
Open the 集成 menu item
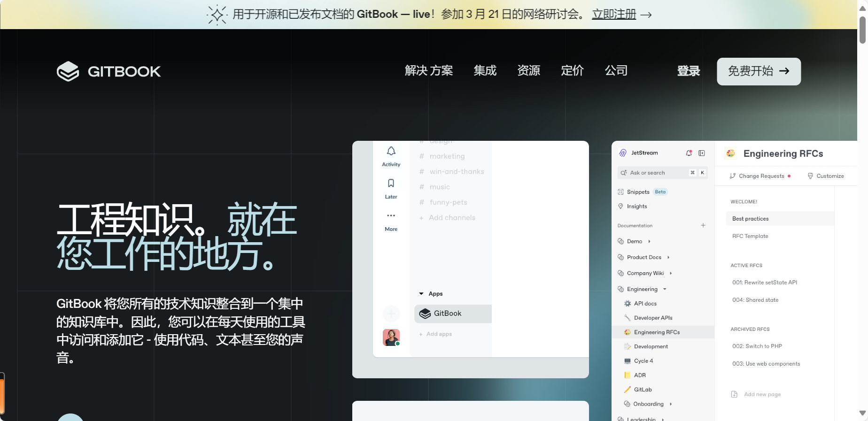[x=485, y=71]
